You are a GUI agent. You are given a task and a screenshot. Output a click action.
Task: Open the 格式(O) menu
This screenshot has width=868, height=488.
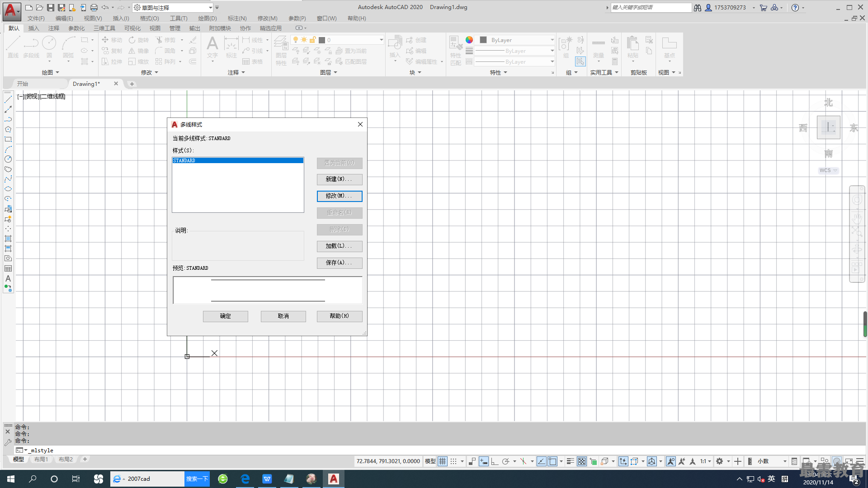pos(149,19)
